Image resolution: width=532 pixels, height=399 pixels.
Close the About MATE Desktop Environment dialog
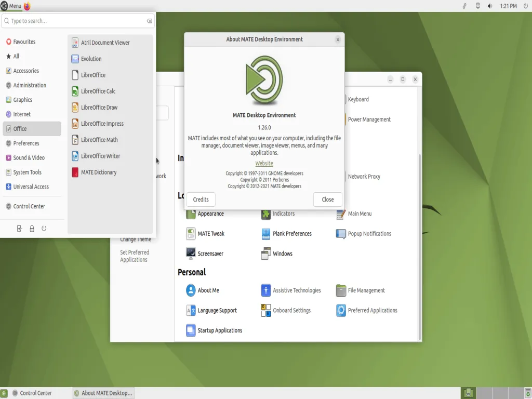pos(338,39)
